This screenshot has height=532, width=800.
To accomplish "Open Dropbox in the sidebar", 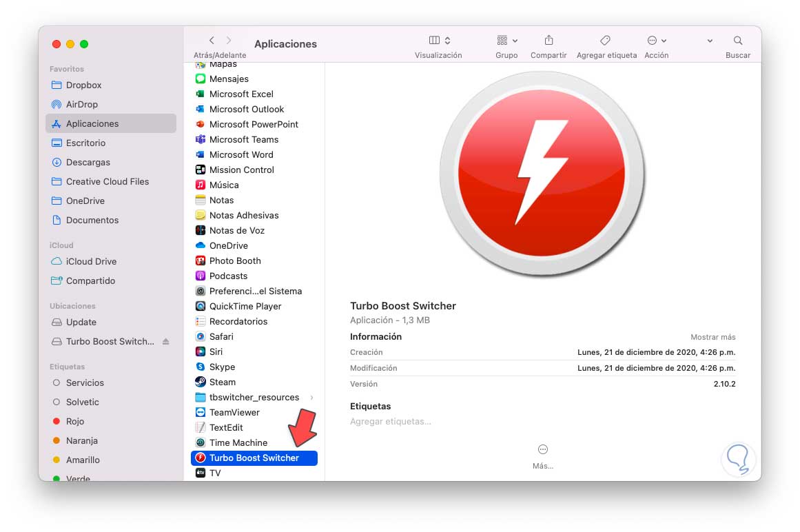I will tap(111, 85).
